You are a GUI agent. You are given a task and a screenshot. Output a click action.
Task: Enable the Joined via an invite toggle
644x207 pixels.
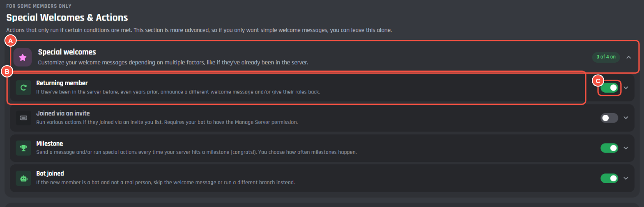point(609,118)
